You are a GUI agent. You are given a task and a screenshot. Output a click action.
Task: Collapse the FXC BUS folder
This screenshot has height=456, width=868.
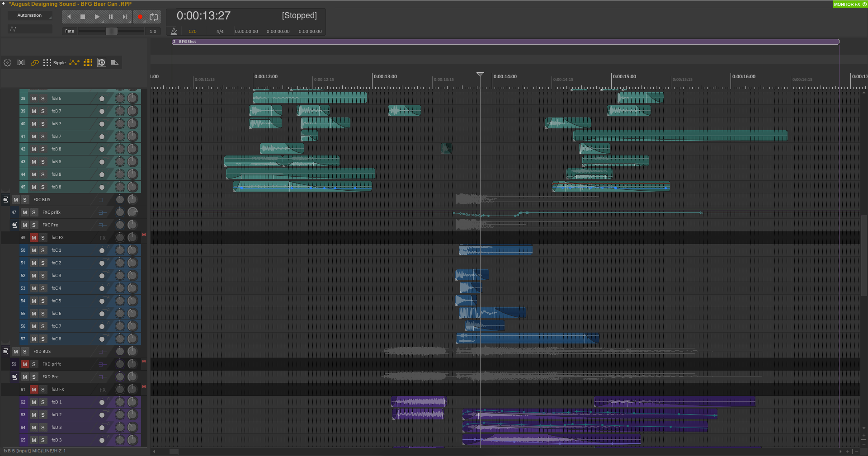(x=5, y=200)
